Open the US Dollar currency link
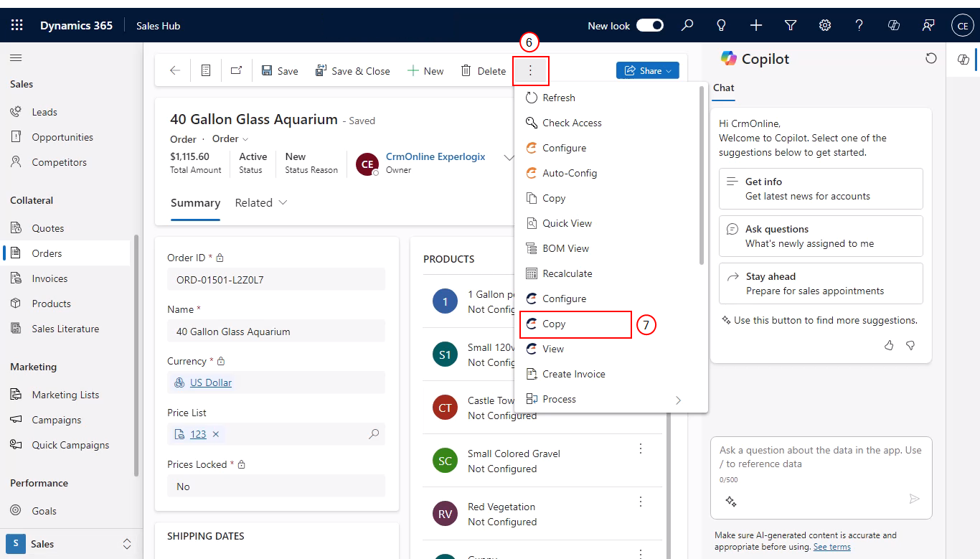The height and width of the screenshot is (559, 980). click(x=211, y=382)
